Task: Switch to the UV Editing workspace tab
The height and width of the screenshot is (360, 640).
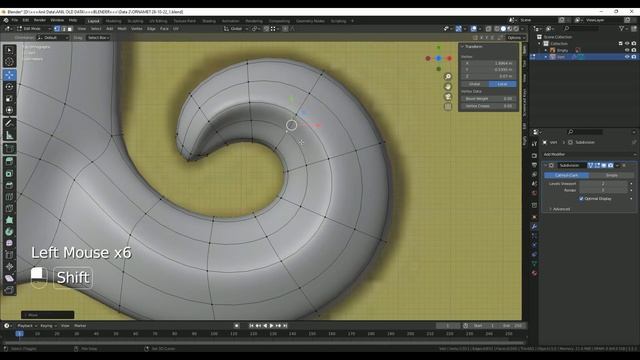Action: 158,21
